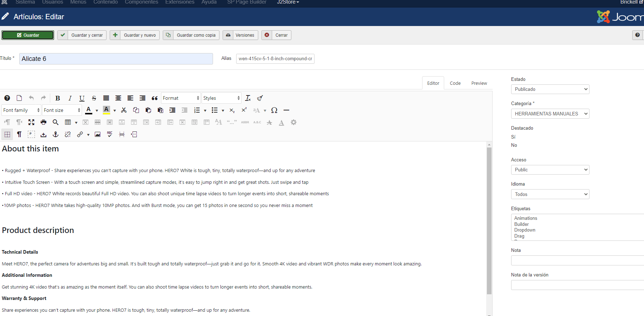Insert a blockquote
This screenshot has height=316, width=644.
(155, 98)
